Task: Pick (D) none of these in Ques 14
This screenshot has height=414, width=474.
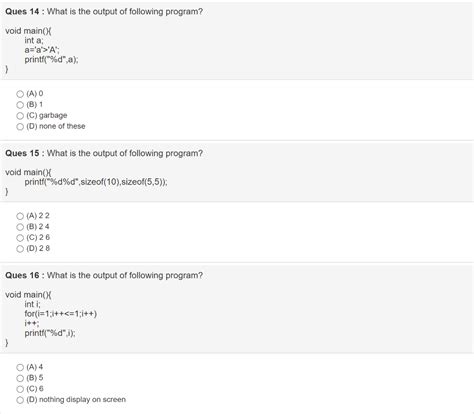Action: tap(20, 127)
